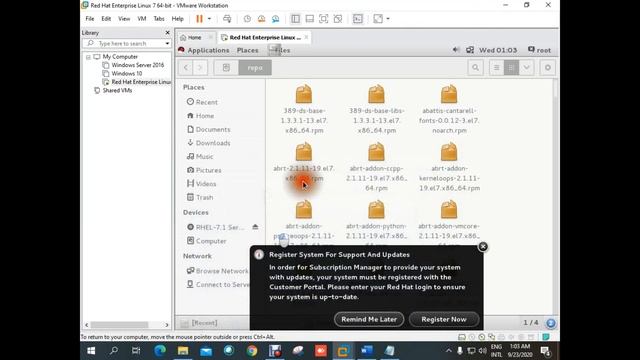This screenshot has height=360, width=640.
Task: Open the gear settings menu in Files
Action: (548, 68)
